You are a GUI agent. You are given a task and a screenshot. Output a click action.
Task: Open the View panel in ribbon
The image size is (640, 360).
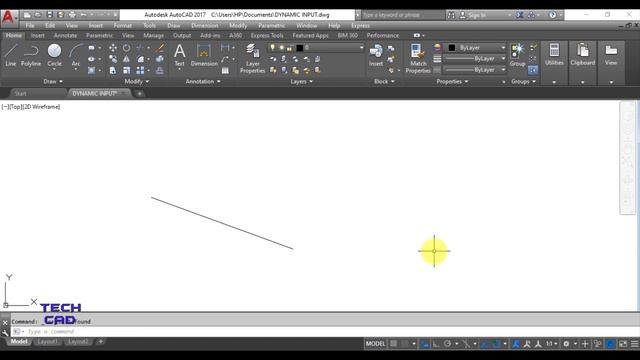click(611, 55)
